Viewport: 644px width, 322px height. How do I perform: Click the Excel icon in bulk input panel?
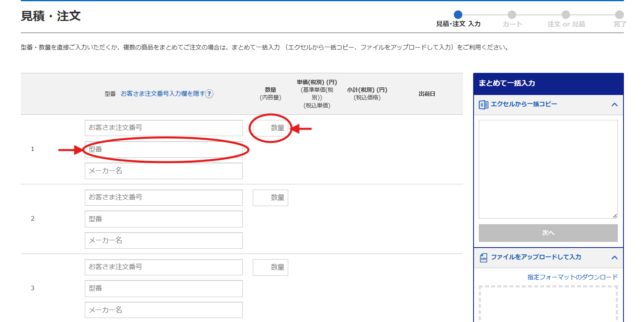point(483,105)
